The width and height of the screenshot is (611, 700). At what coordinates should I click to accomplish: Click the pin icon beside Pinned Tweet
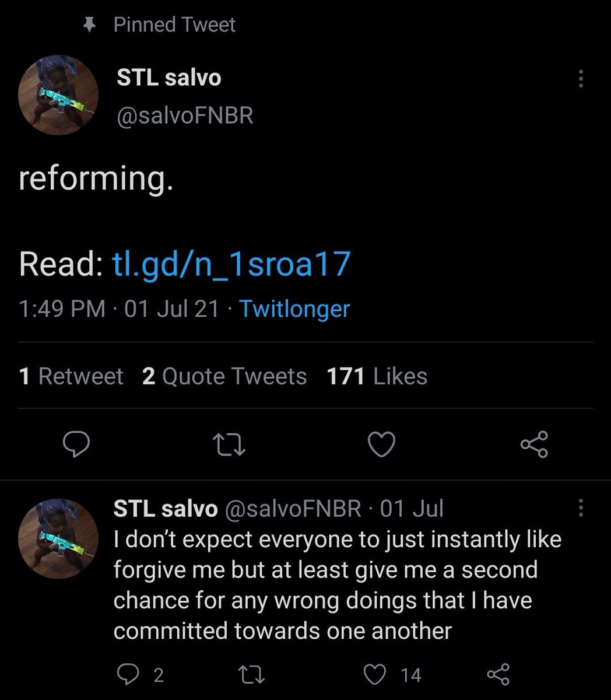click(x=89, y=25)
